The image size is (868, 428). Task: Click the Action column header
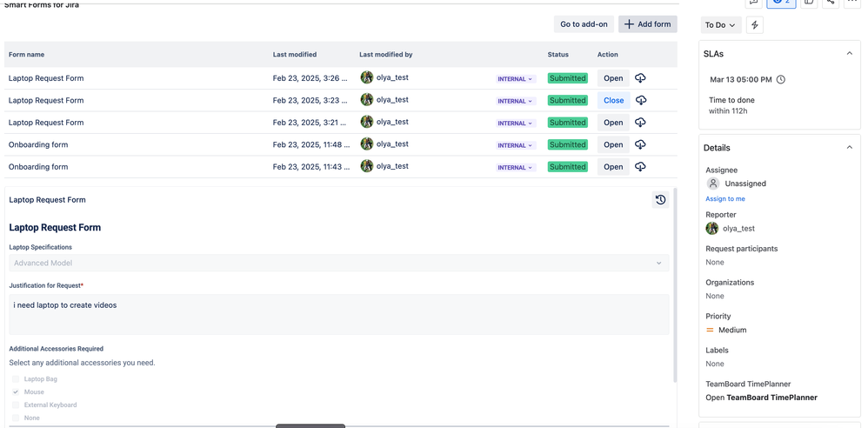(608, 54)
